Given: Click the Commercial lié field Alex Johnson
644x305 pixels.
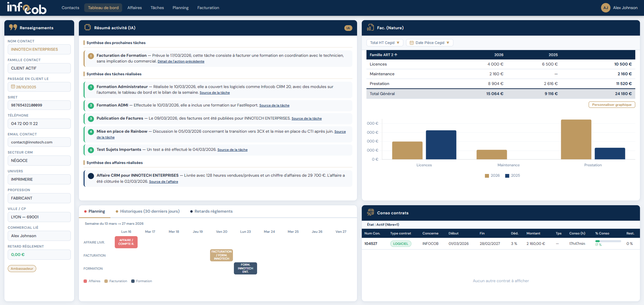Looking at the screenshot, I should (39, 236).
